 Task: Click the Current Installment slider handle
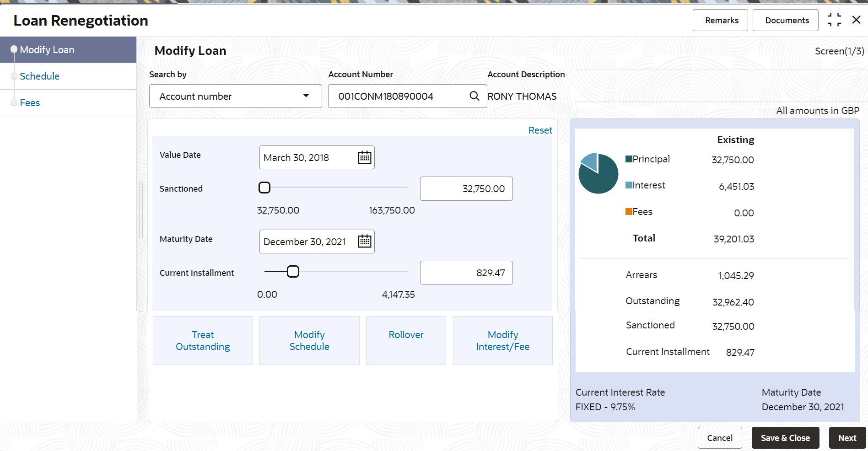pyautogui.click(x=293, y=272)
